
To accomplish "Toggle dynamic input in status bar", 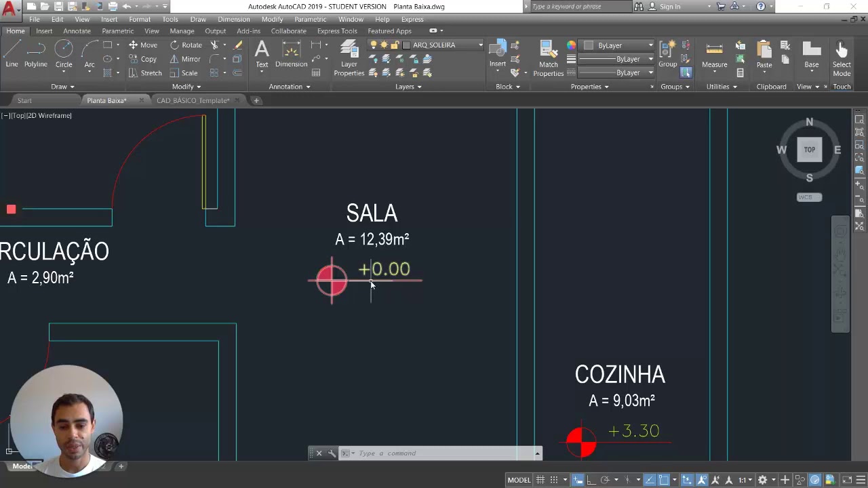I will [578, 480].
